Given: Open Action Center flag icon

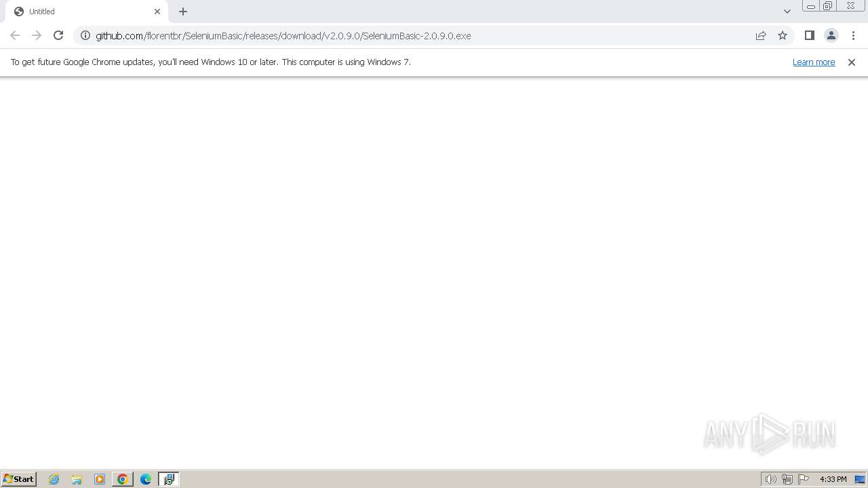Looking at the screenshot, I should click(x=804, y=479).
